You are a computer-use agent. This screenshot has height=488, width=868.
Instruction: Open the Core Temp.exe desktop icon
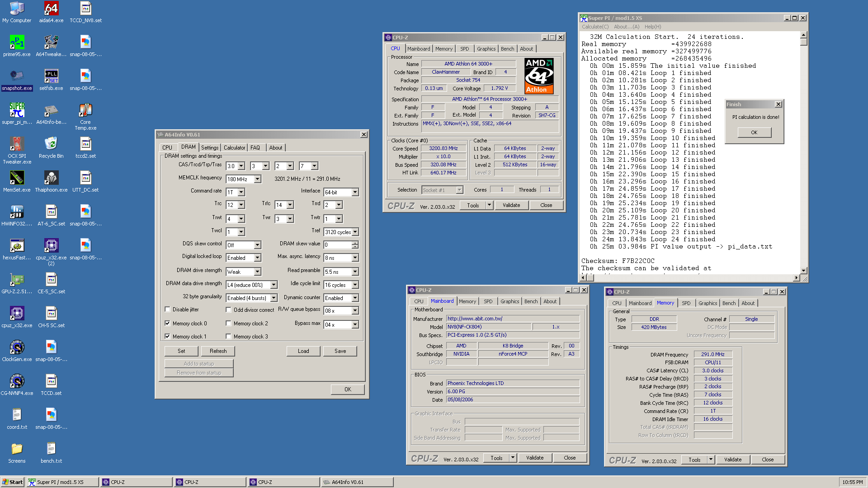coord(85,117)
